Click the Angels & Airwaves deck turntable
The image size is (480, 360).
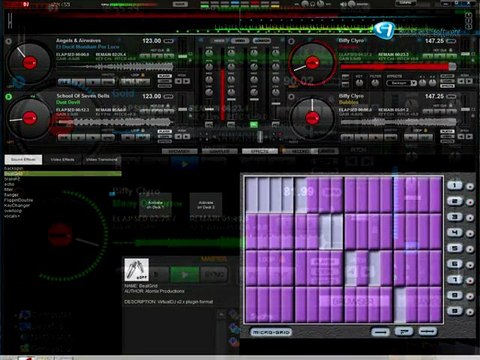tap(29, 63)
